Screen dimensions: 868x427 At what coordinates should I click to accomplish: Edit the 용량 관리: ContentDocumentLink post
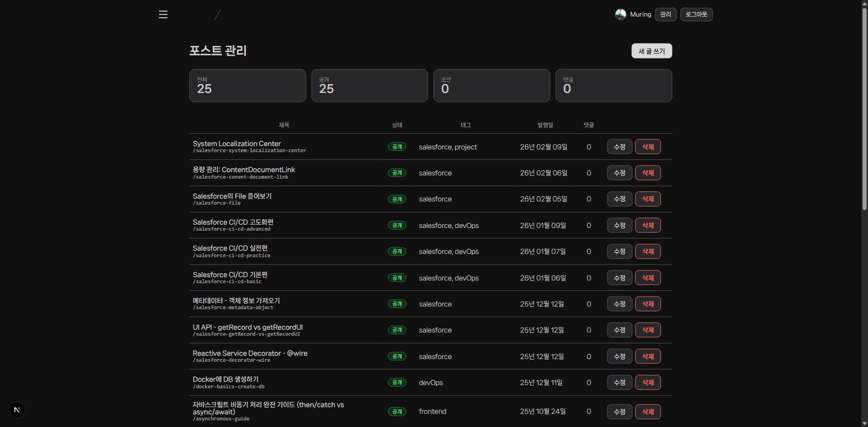[619, 173]
